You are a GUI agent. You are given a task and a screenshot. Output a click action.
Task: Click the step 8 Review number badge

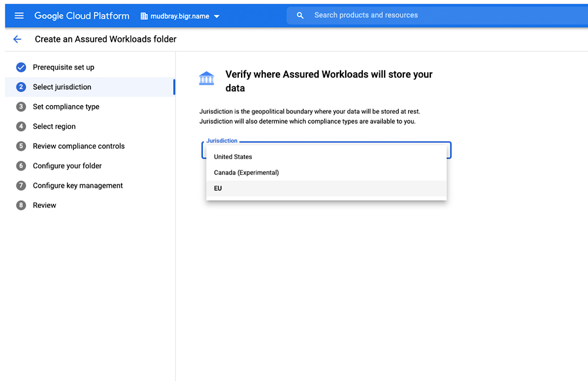tap(21, 205)
